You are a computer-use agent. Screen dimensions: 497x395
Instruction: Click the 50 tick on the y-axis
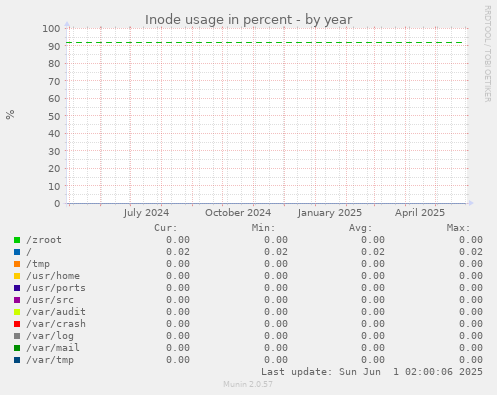pyautogui.click(x=54, y=116)
